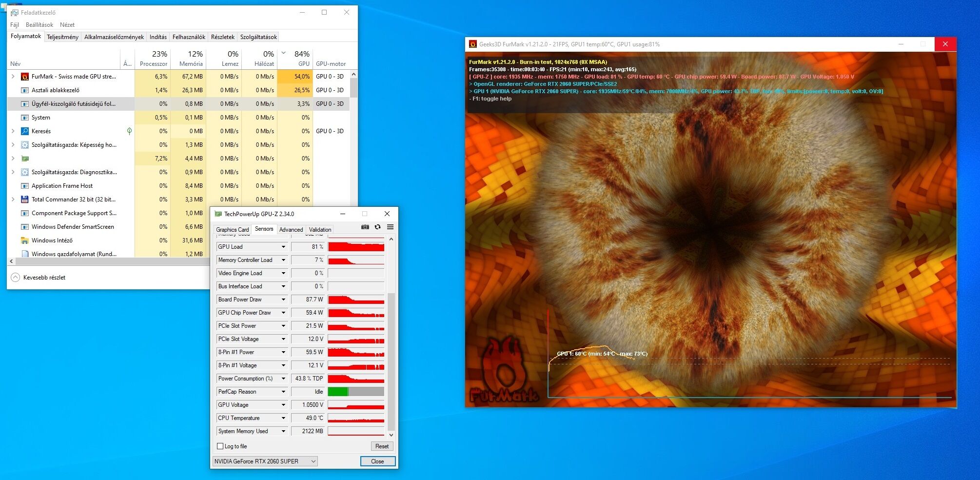
Task: Click Kevesebb részlet link
Action: pos(44,278)
